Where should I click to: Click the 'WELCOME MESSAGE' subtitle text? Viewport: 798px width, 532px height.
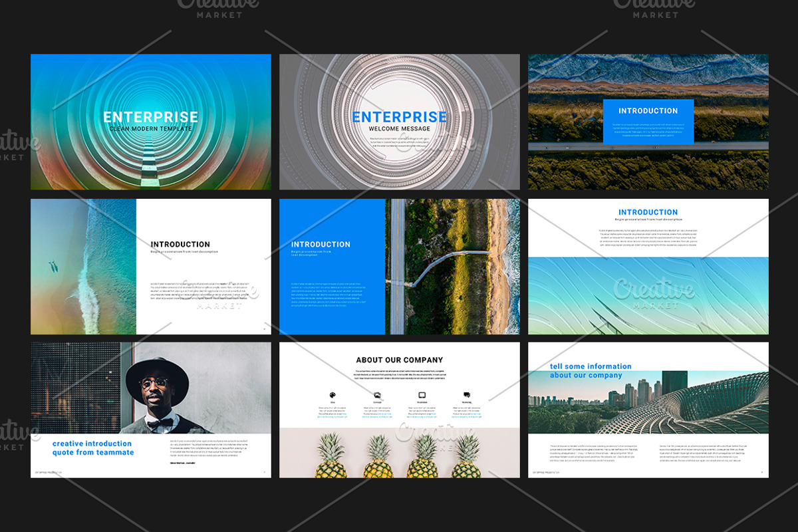(x=400, y=128)
